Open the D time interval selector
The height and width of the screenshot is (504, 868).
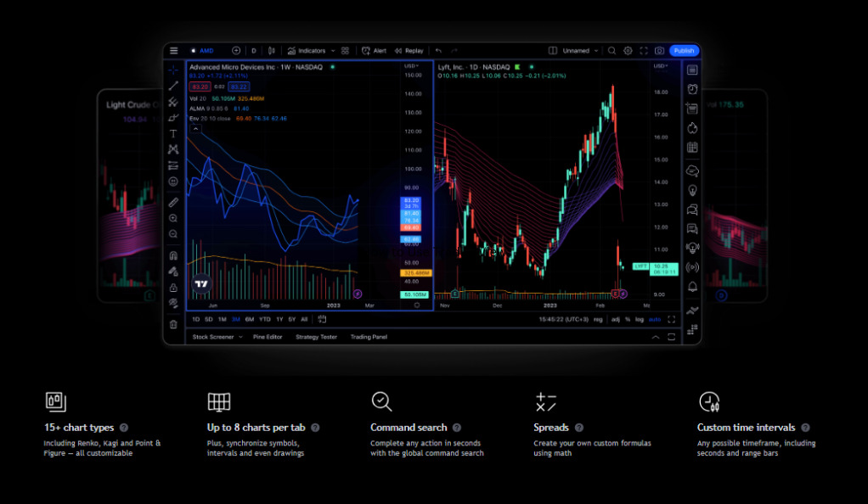(254, 51)
